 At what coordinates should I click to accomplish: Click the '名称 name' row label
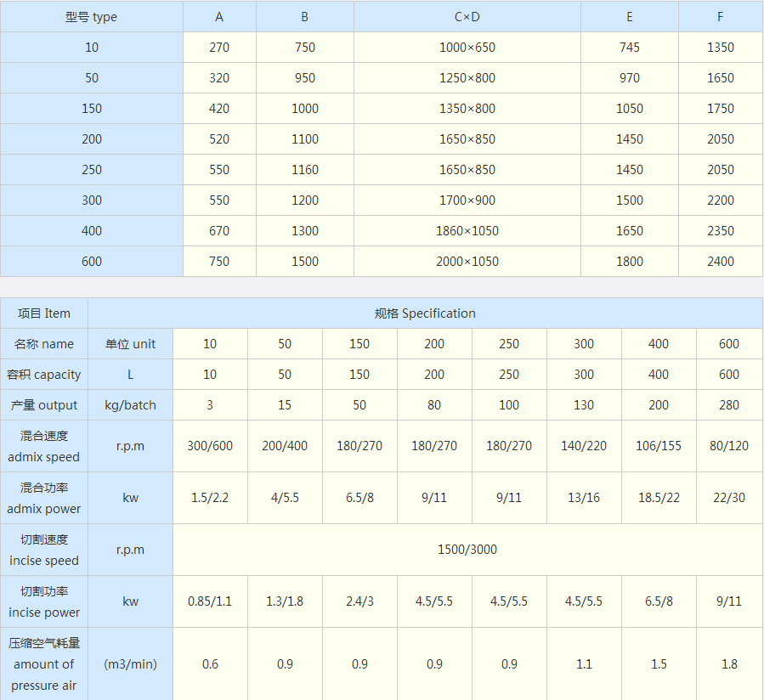tap(44, 344)
